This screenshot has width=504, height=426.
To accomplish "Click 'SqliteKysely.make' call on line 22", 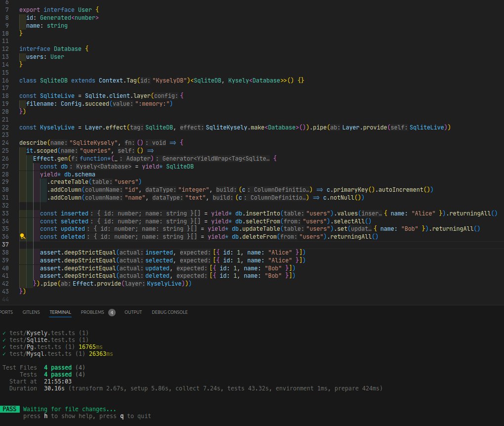I will click(235, 128).
